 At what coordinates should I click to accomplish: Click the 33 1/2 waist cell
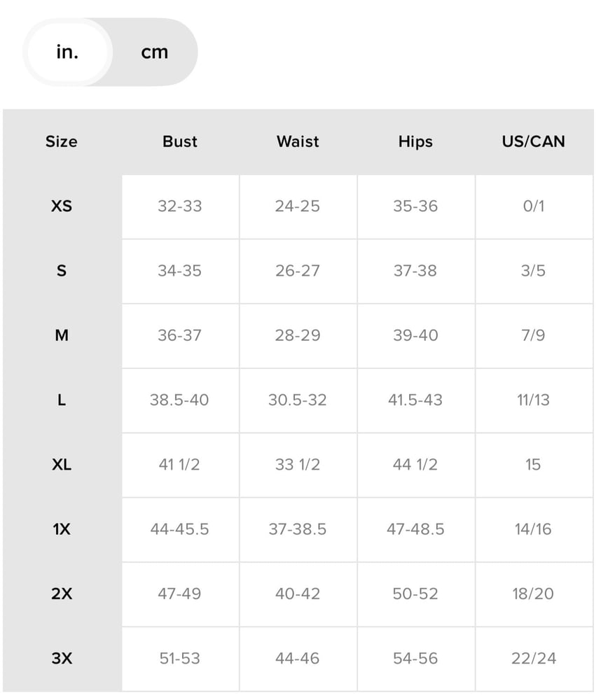[x=298, y=465]
